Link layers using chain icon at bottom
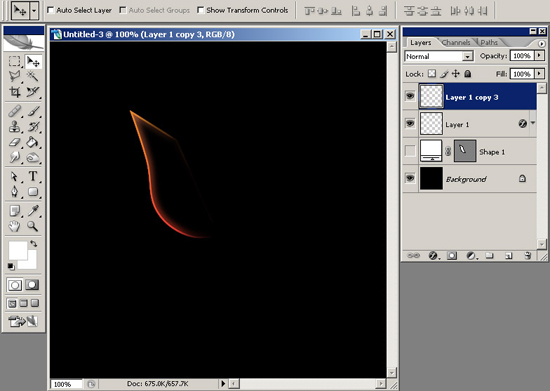The height and width of the screenshot is (391, 550). pos(413,256)
